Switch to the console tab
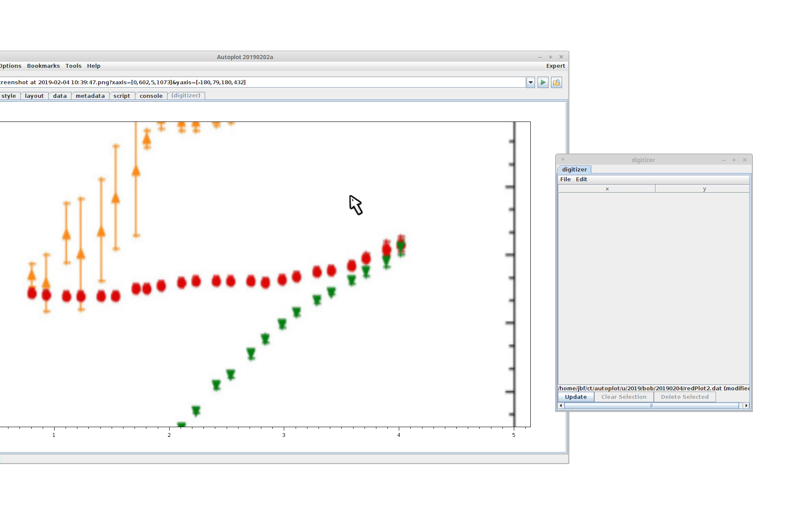This screenshot has height=508, width=812. point(151,96)
